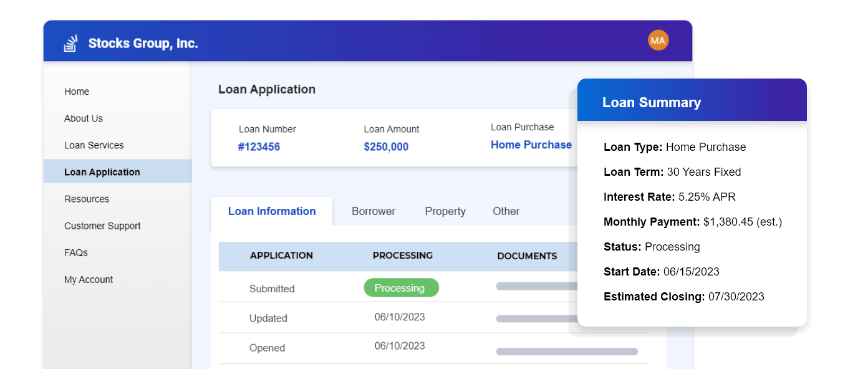Click the document bar in Submitted row
The image size is (868, 369).
pos(537,287)
